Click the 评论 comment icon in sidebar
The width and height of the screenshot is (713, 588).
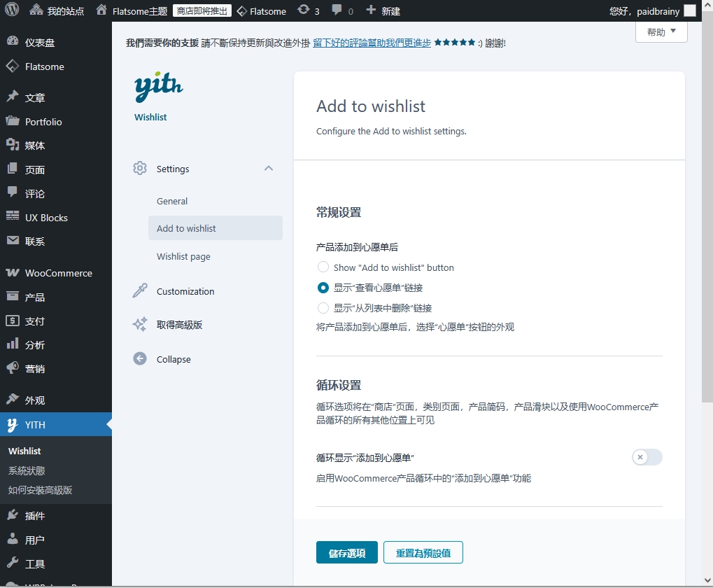(13, 192)
